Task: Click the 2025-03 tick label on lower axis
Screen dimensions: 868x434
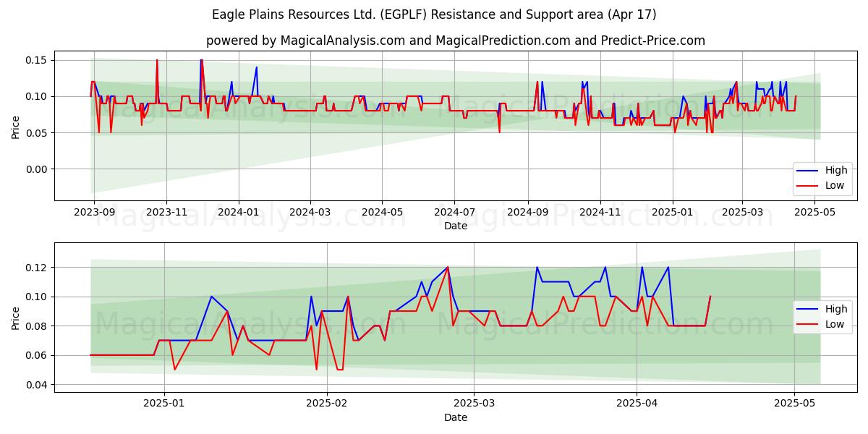Action: 473,404
